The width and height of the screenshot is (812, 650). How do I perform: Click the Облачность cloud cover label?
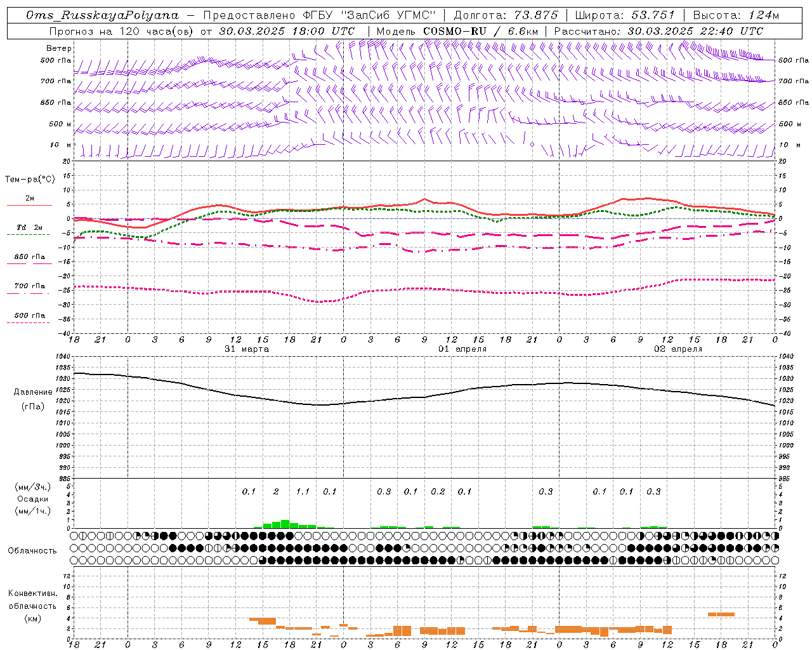pyautogui.click(x=32, y=551)
